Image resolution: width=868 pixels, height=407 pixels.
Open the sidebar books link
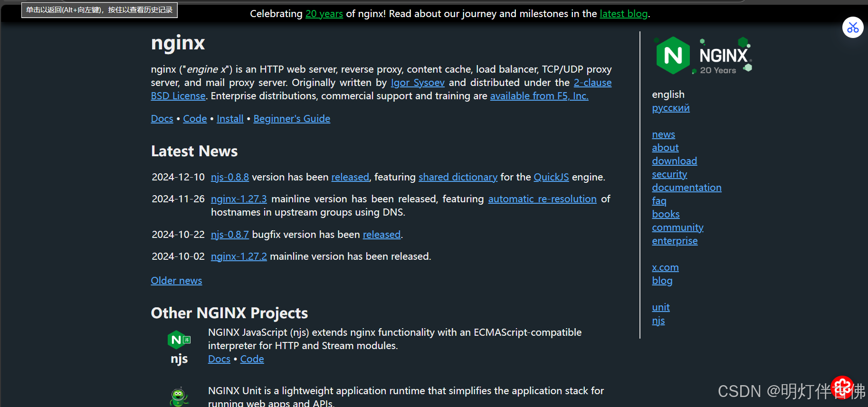pyautogui.click(x=666, y=214)
